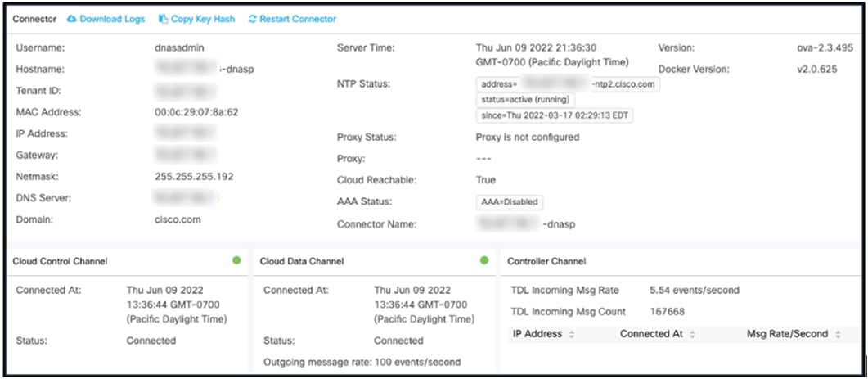The image size is (868, 379).
Task: Click the NTP address tag
Action: pos(568,84)
